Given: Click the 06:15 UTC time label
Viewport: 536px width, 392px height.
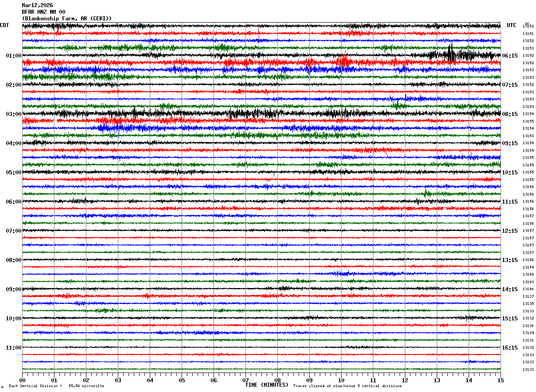Looking at the screenshot, I should pos(510,56).
